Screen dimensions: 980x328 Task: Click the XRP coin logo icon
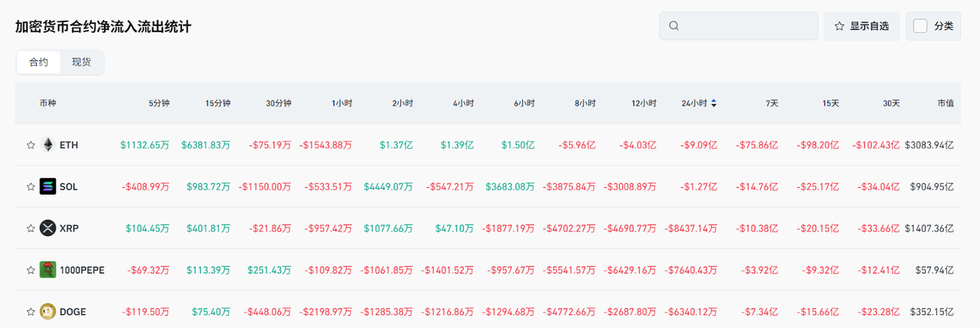[x=47, y=228]
